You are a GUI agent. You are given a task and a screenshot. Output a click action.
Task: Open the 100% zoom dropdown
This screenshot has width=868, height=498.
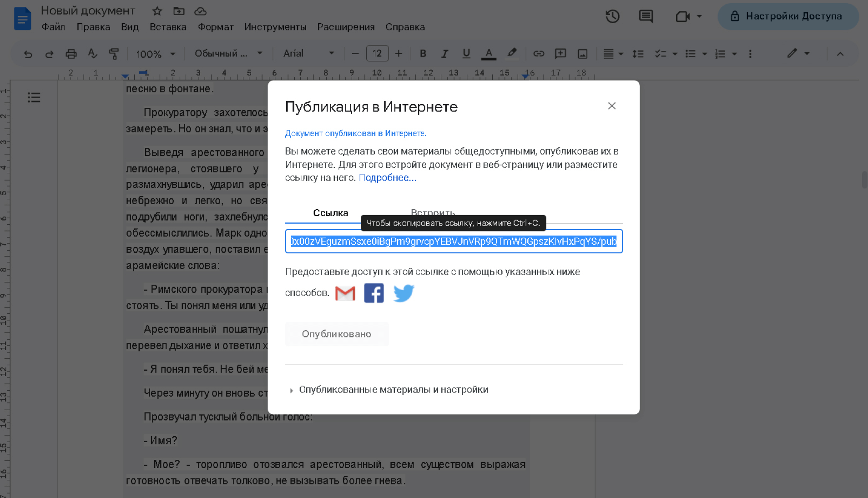(x=155, y=54)
